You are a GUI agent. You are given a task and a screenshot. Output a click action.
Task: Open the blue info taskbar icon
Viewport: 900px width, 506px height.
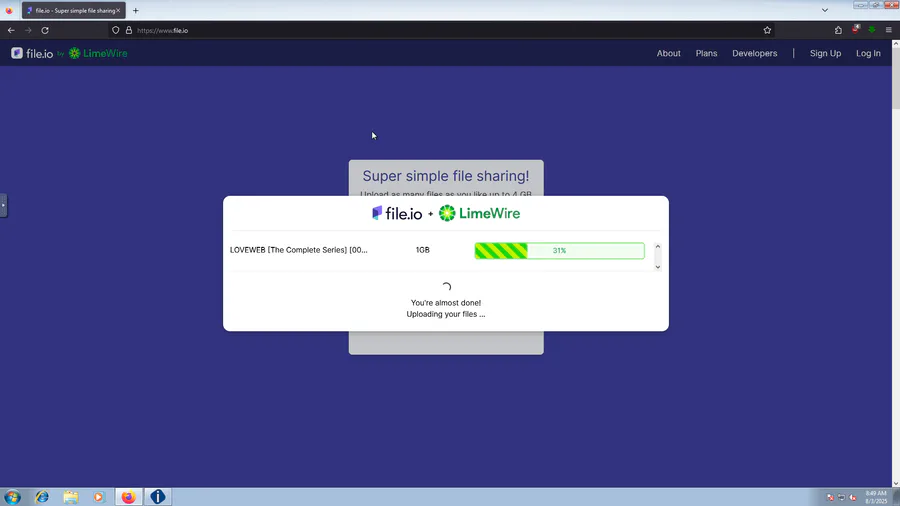coord(158,497)
